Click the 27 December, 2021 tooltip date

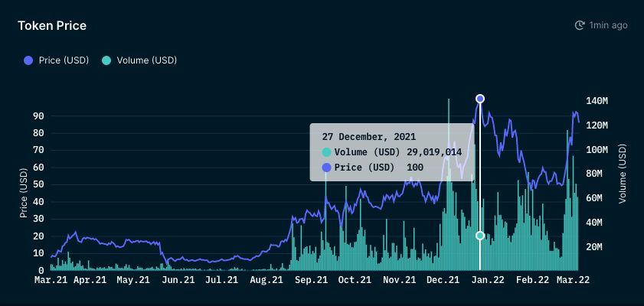(x=369, y=137)
